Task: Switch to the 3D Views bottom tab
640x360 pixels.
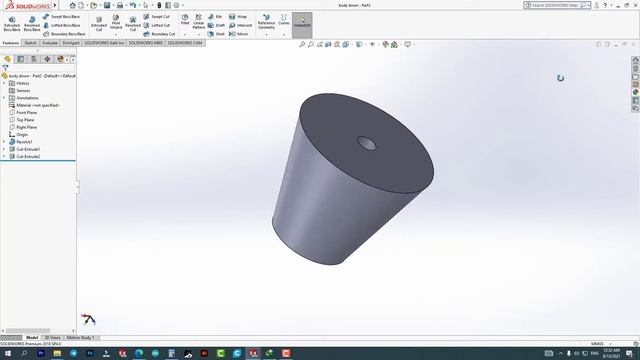Action: pos(52,338)
